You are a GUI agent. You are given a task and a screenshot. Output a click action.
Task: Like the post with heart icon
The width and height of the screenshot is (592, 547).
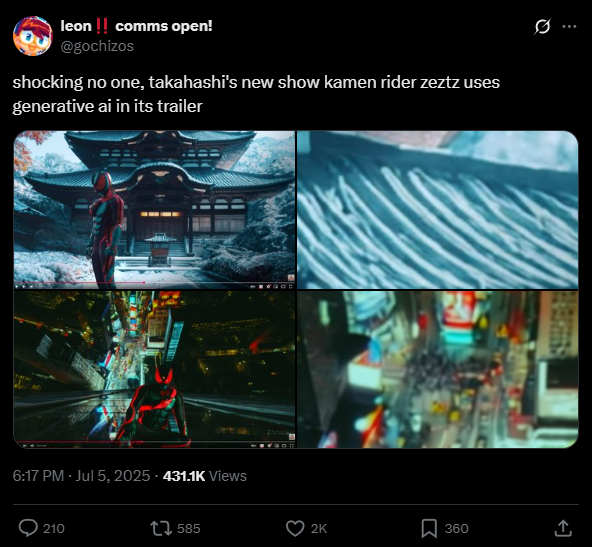coord(295,528)
